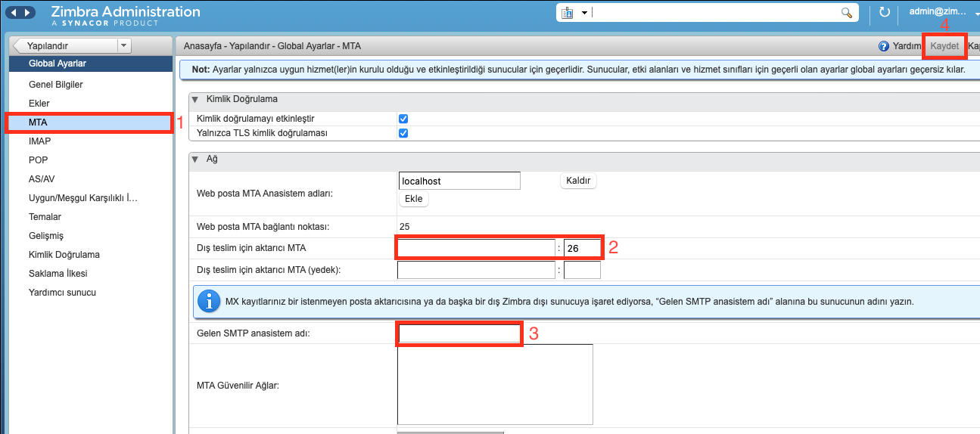Open the search type dropdown arrow
980x434 pixels.
pos(585,14)
